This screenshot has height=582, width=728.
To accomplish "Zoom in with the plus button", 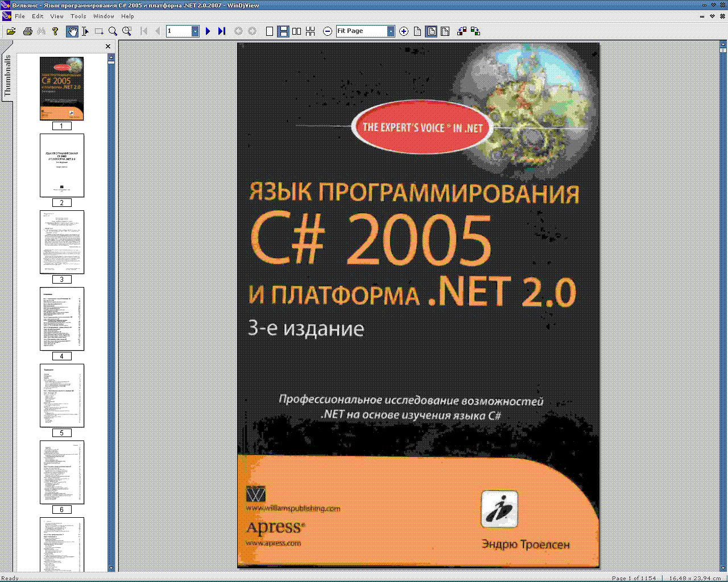I will [404, 31].
